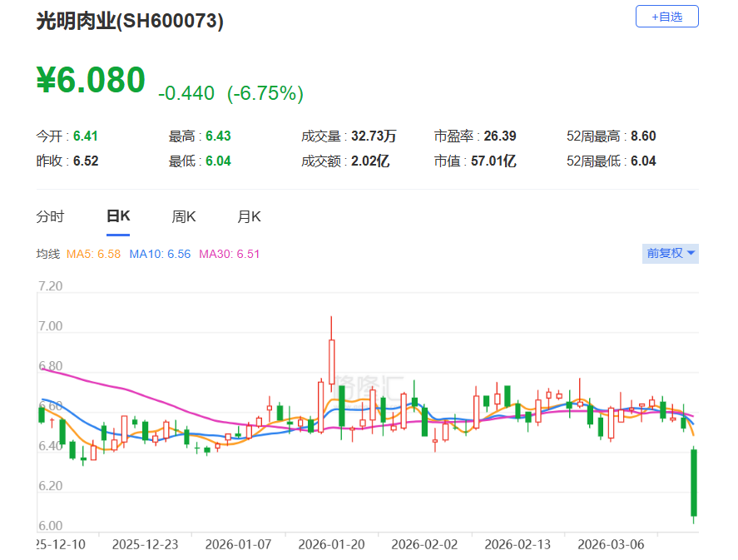This screenshot has height=560, width=738.
Task: Click the current price ¥6.080
Action: point(91,81)
